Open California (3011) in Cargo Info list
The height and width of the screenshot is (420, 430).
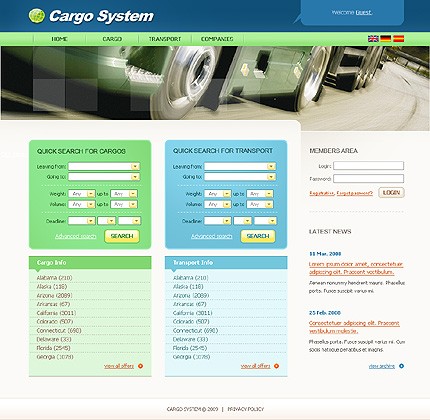[56, 313]
